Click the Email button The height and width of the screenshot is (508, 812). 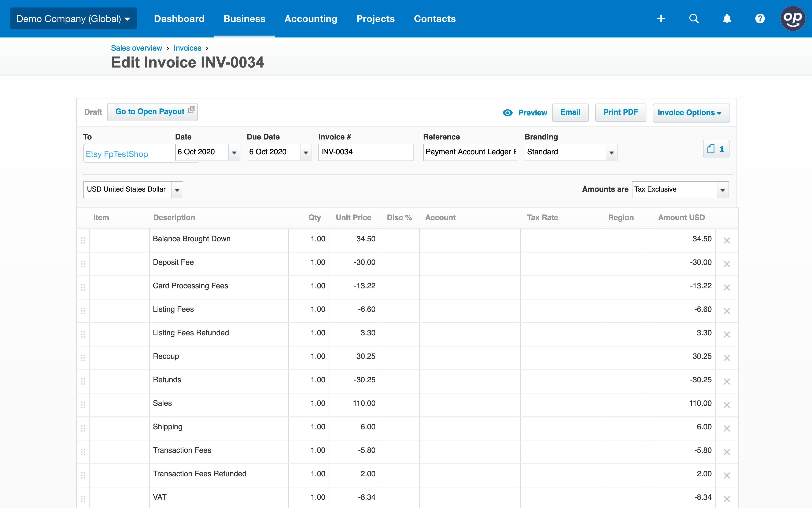pos(571,113)
